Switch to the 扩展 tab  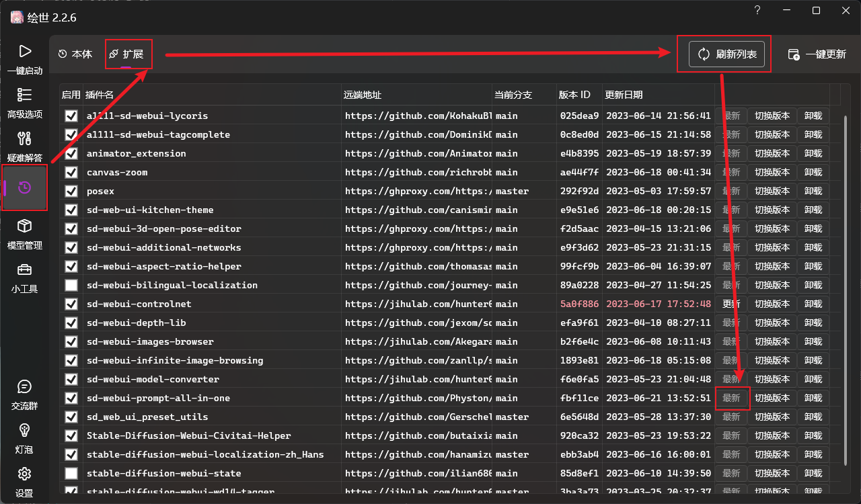(127, 54)
